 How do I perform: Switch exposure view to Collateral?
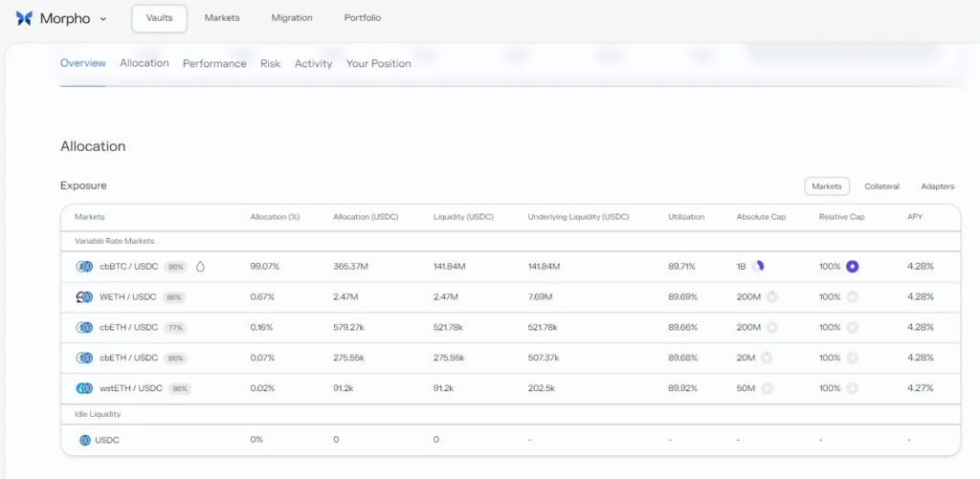pyautogui.click(x=881, y=186)
